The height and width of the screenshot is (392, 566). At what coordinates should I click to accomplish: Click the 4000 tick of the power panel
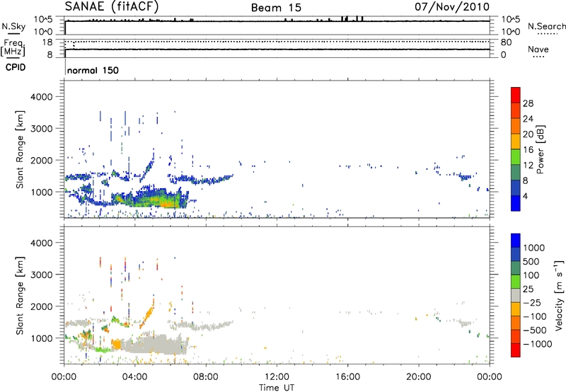(41, 97)
